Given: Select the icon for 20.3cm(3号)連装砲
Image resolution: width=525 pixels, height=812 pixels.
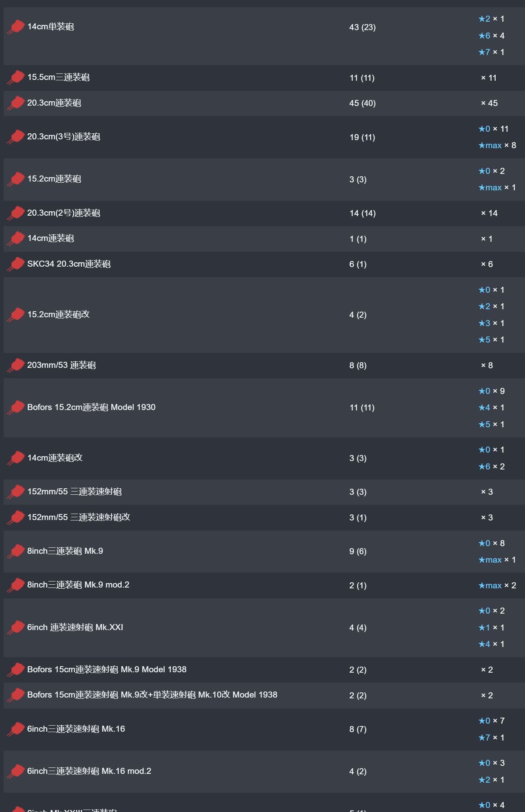Looking at the screenshot, I should (16, 137).
